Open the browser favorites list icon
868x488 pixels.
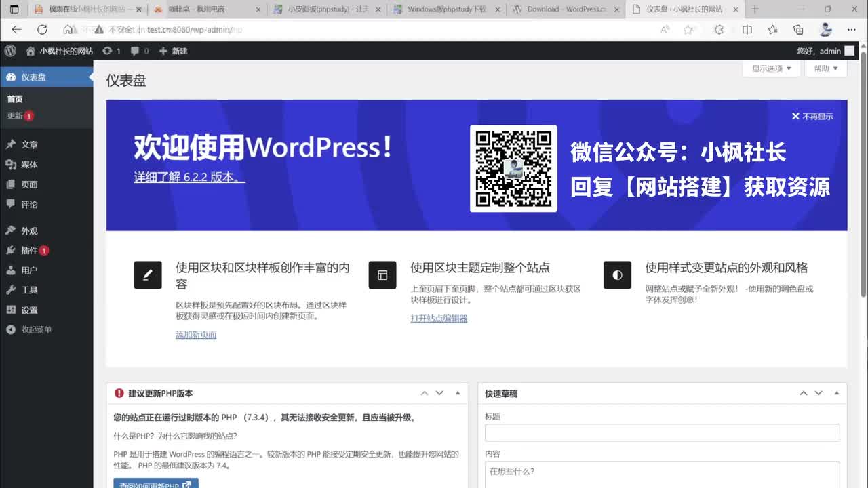tap(772, 30)
